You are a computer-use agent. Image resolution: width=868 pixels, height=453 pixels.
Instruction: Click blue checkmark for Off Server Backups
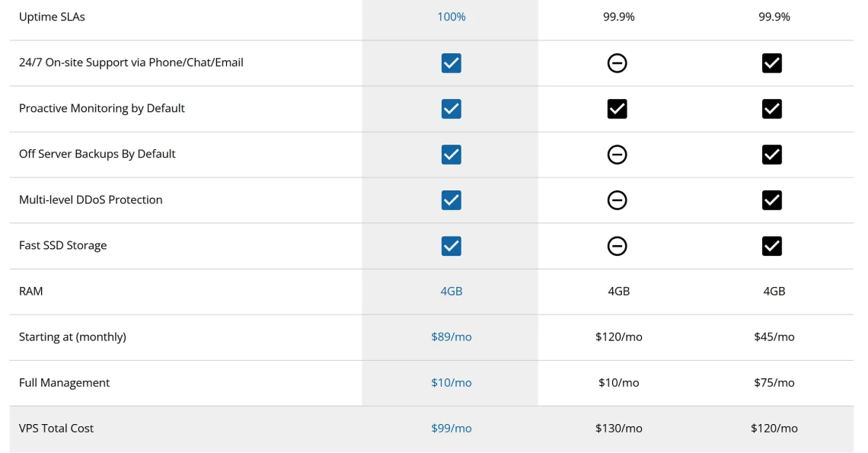click(x=452, y=155)
